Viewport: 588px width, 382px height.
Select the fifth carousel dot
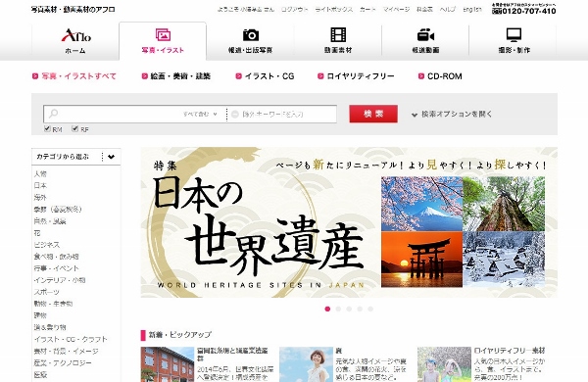[370, 309]
